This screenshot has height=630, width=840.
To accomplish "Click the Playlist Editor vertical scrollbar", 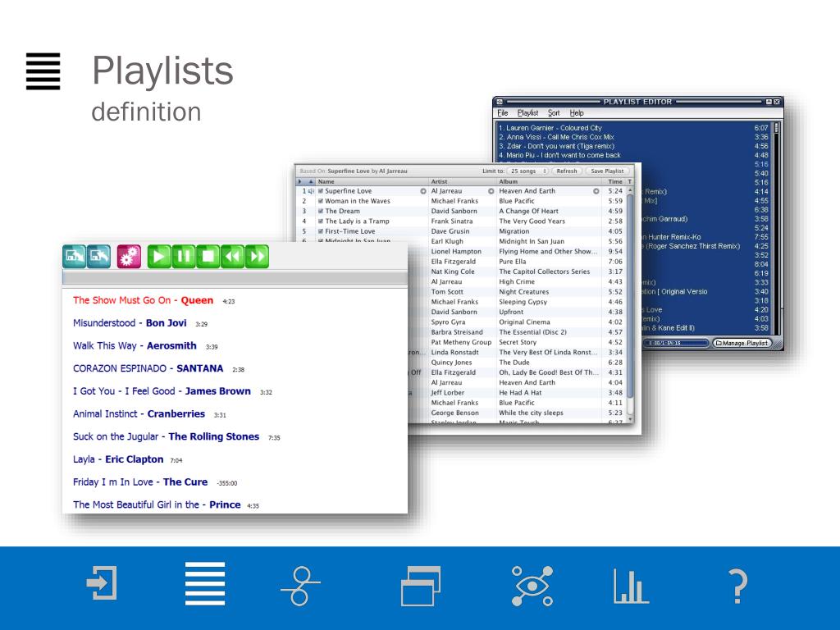I will (x=776, y=228).
